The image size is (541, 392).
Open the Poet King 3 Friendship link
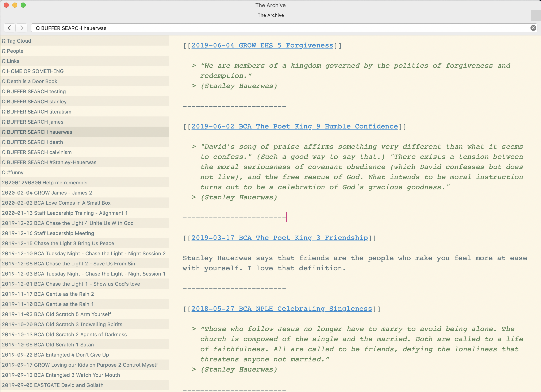280,238
